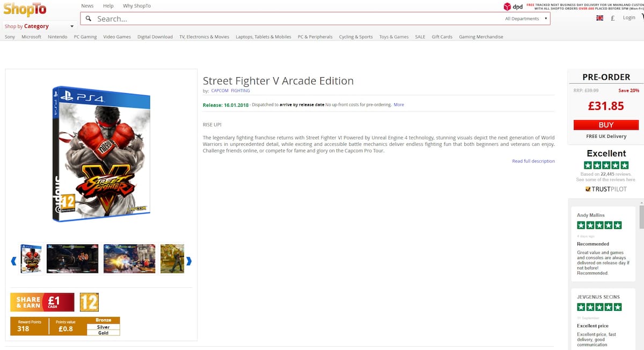This screenshot has width=644, height=350.
Task: Expand Shop by Category dropdown
Action: 39,26
